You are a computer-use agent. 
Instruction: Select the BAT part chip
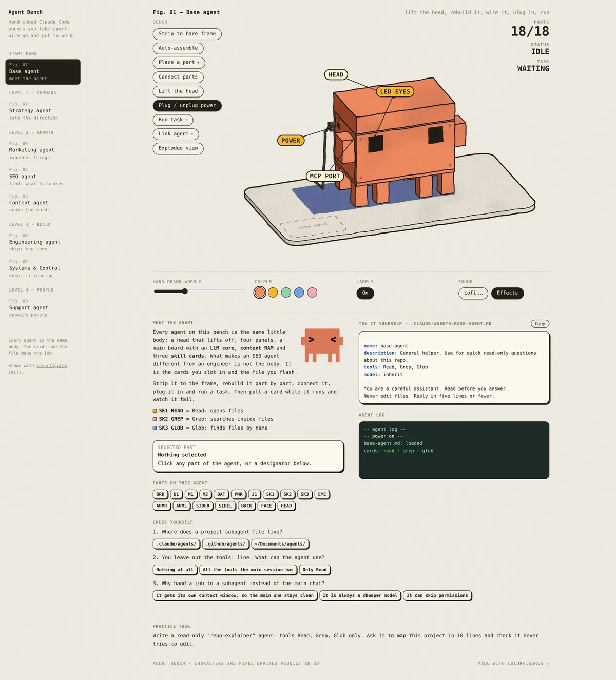pyautogui.click(x=221, y=494)
